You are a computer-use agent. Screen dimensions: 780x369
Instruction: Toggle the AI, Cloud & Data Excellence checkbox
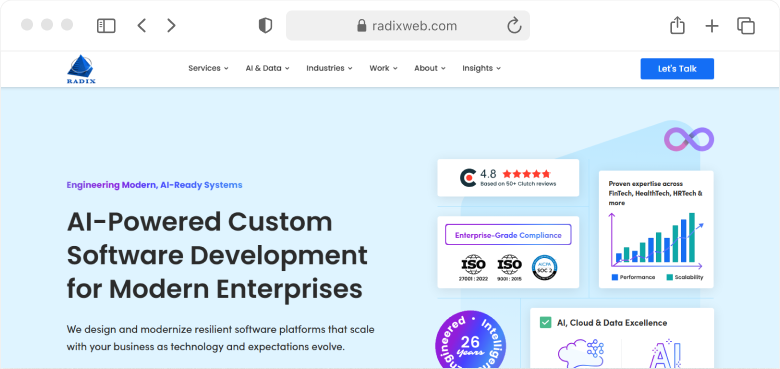(545, 323)
